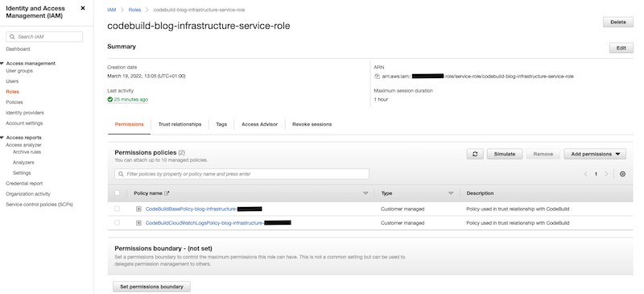Click the search magnifier in IAM search
This screenshot has width=644, height=294.
(x=12, y=37)
